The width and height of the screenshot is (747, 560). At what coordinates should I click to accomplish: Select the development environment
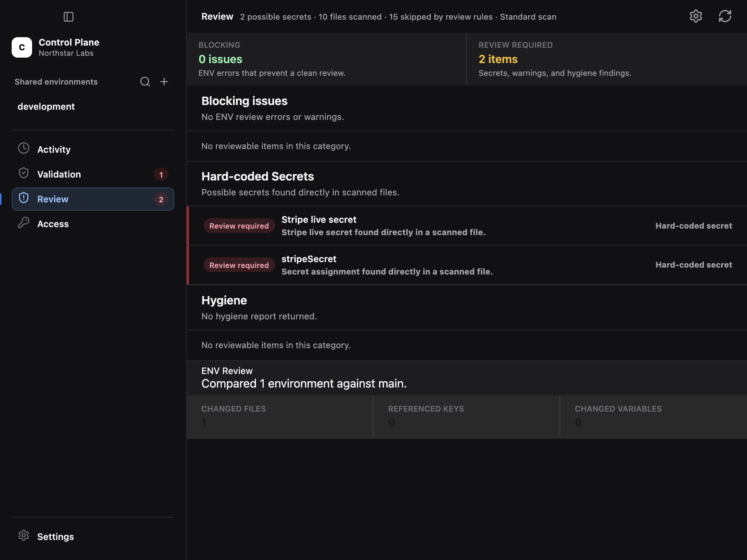click(93, 106)
